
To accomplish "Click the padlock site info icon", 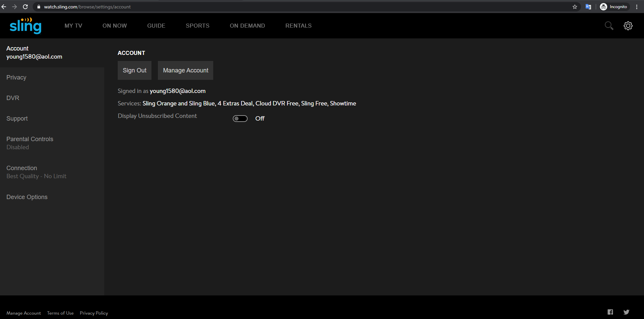I will pos(39,7).
